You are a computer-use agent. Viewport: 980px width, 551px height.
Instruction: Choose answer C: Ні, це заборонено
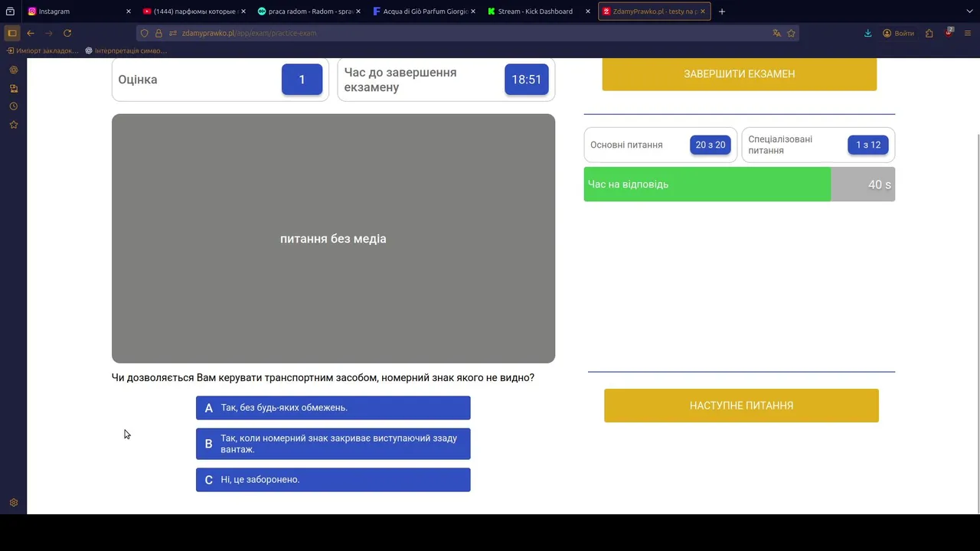tap(333, 480)
